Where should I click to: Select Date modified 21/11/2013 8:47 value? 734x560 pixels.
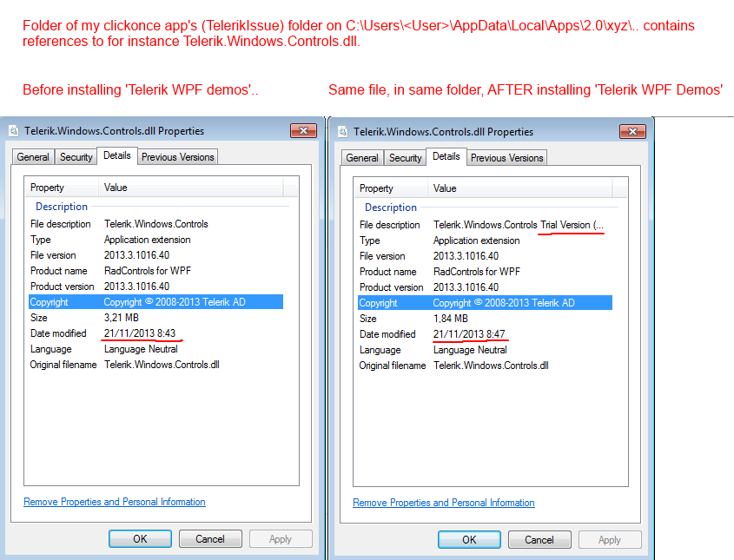tap(468, 334)
